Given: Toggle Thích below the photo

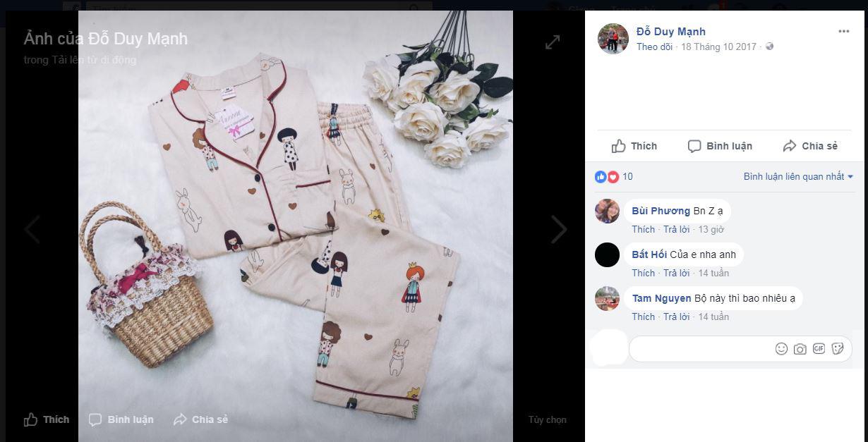Looking at the screenshot, I should pyautogui.click(x=47, y=419).
